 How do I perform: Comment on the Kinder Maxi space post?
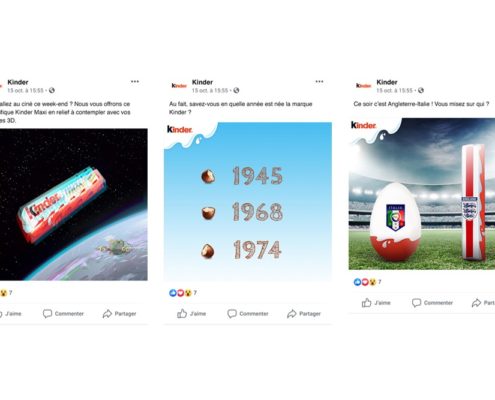[63, 314]
